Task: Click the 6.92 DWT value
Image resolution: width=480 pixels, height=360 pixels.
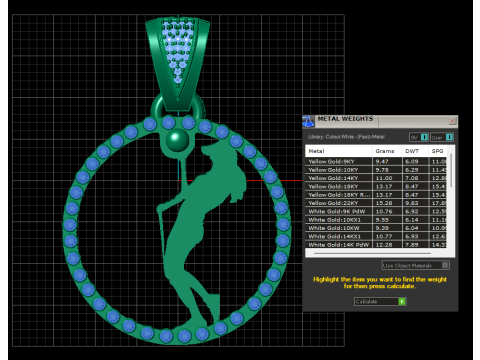Action: click(412, 211)
